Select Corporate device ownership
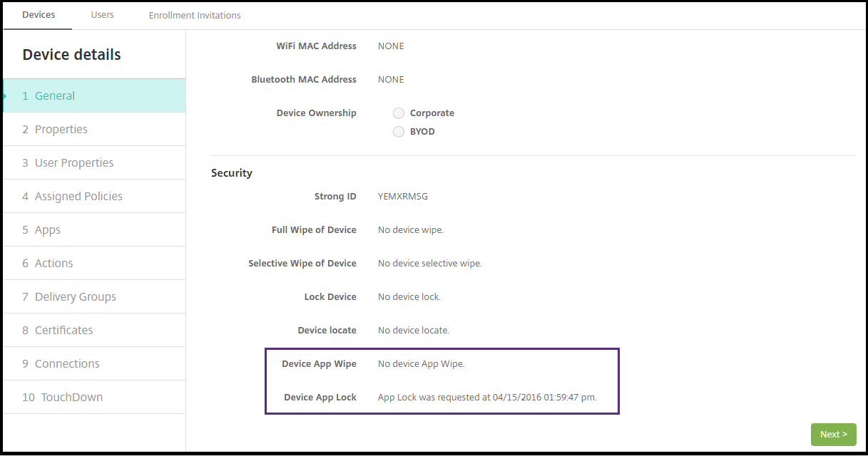868x456 pixels. coord(399,113)
